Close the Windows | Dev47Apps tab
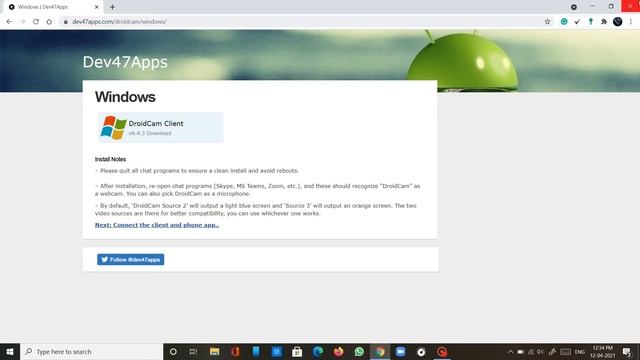The image size is (640, 360). (97, 7)
